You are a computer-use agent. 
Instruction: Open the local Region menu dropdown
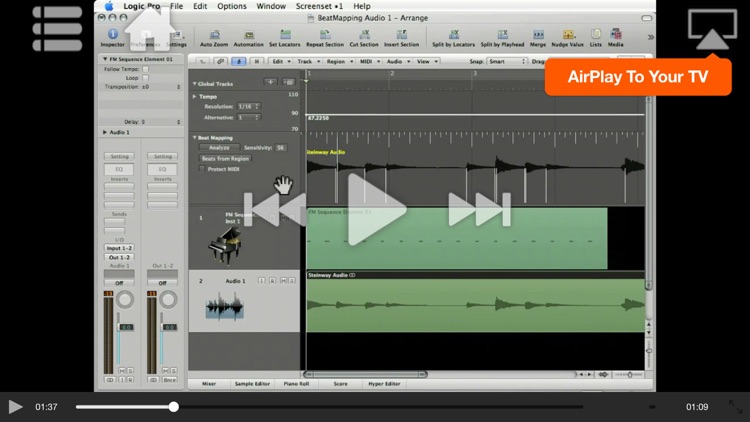pos(339,61)
